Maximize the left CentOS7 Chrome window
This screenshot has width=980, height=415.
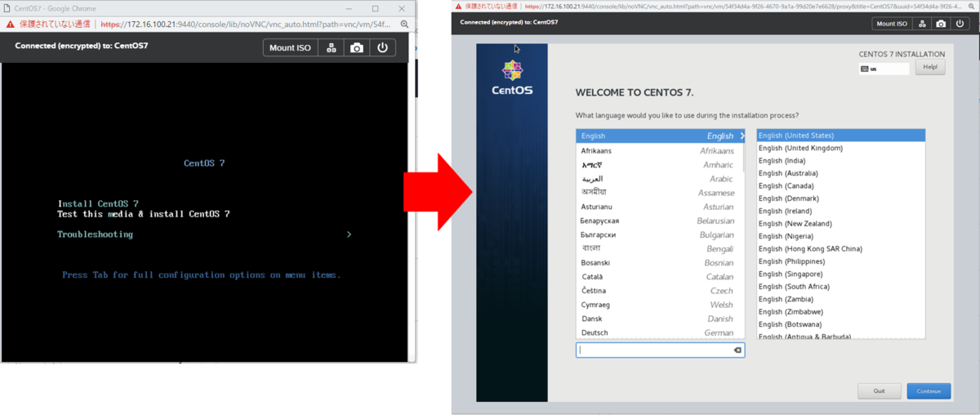pos(375,8)
